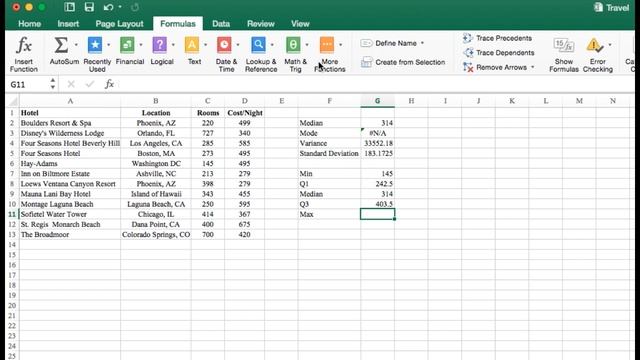Image resolution: width=640 pixels, height=360 pixels.
Task: Click the Create from Selection icon
Action: pos(367,62)
